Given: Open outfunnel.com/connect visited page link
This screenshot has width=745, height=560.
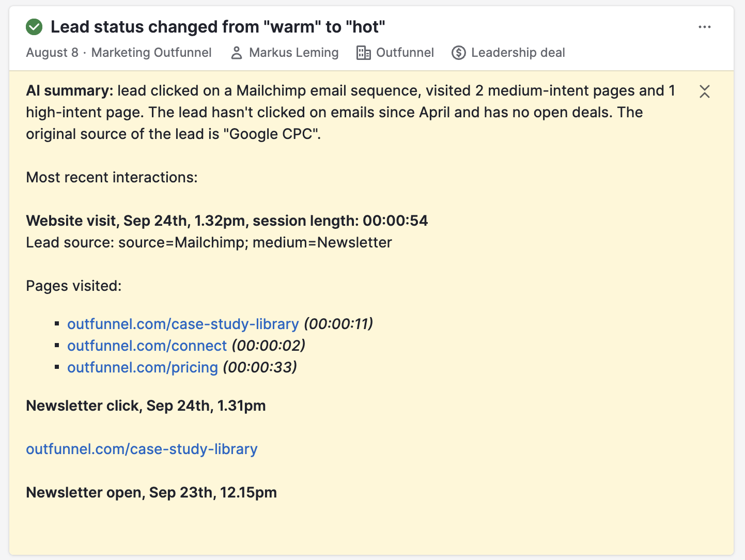Looking at the screenshot, I should click(147, 346).
